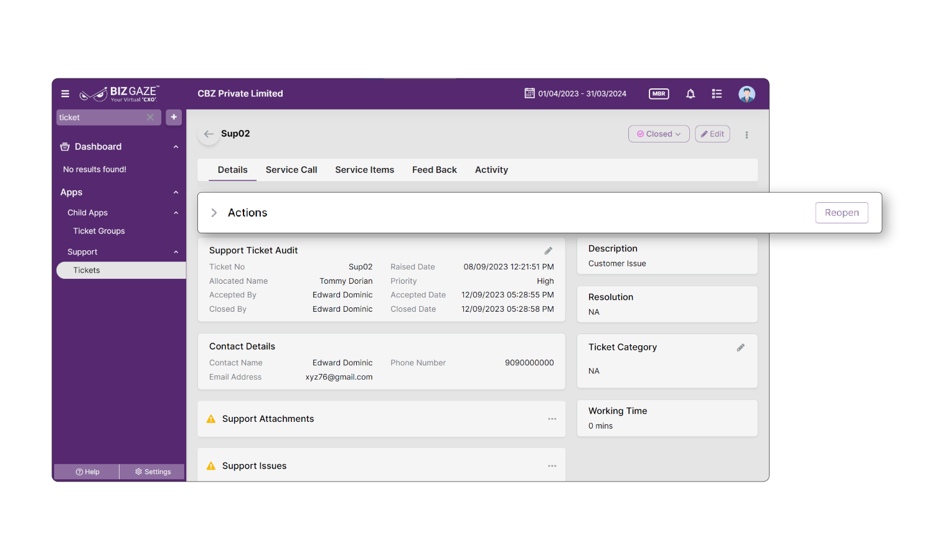Open the hamburger menu icon

click(x=65, y=94)
